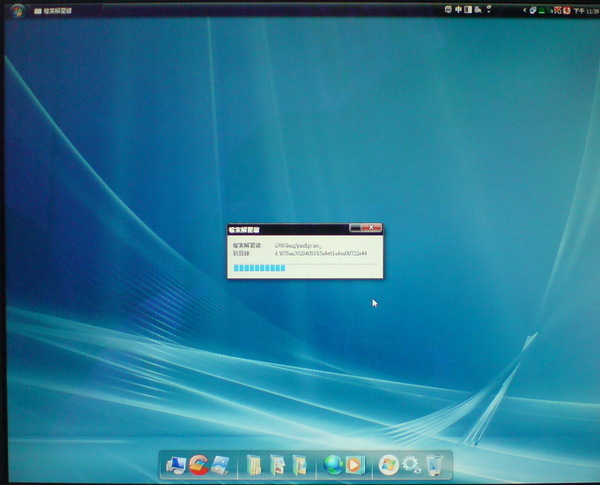Click the network tray icon
The image size is (600, 485).
coord(533,10)
